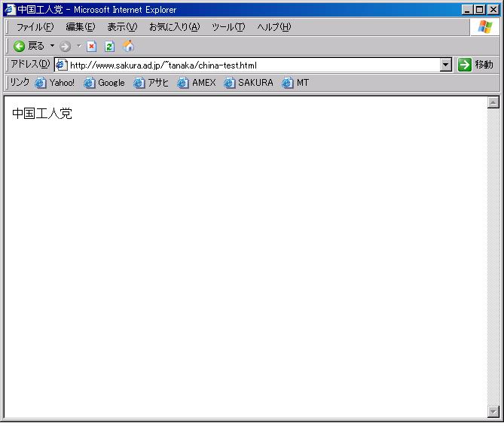Click inside the address URL field
This screenshot has height=426, width=504.
[x=249, y=65]
